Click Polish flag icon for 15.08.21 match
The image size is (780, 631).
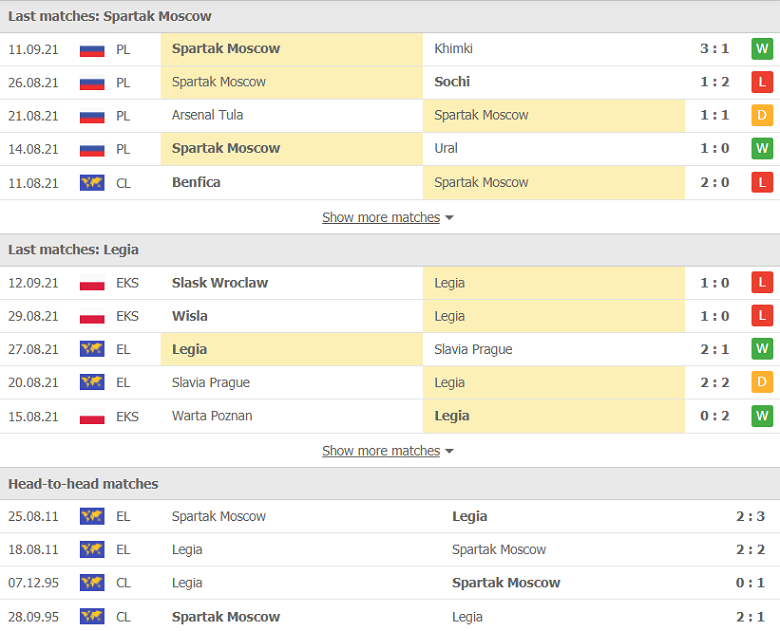click(x=92, y=417)
